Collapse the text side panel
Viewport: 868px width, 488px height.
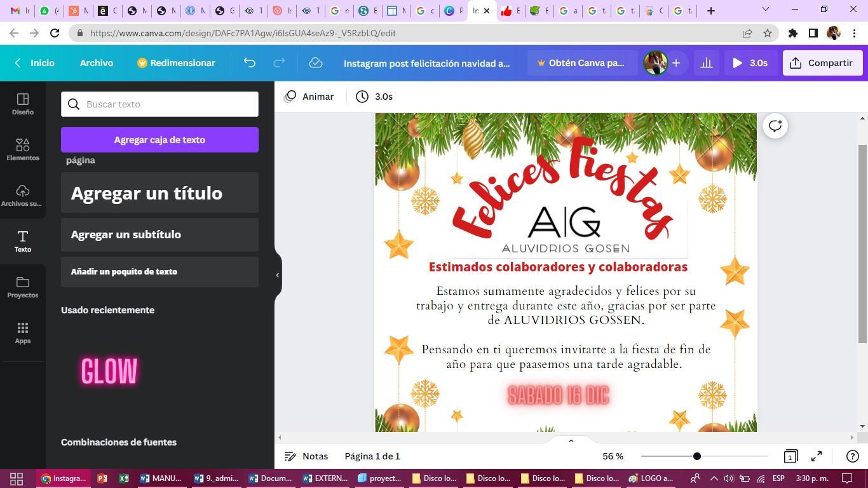coord(277,275)
